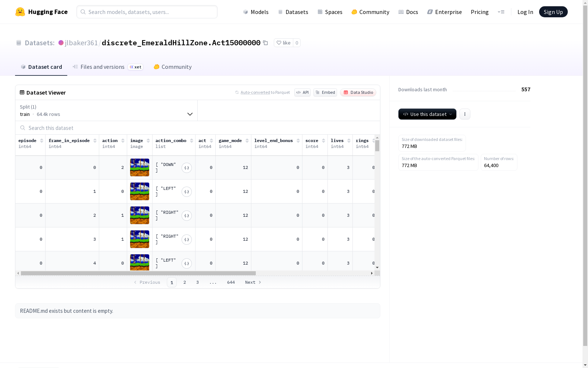Sort by game_mode column
The image size is (588, 368).
click(247, 141)
